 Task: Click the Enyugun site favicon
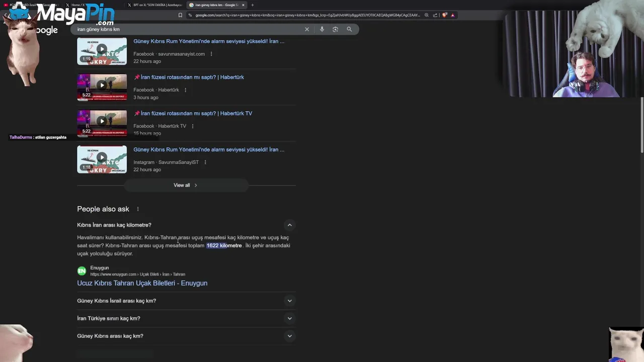(x=82, y=271)
